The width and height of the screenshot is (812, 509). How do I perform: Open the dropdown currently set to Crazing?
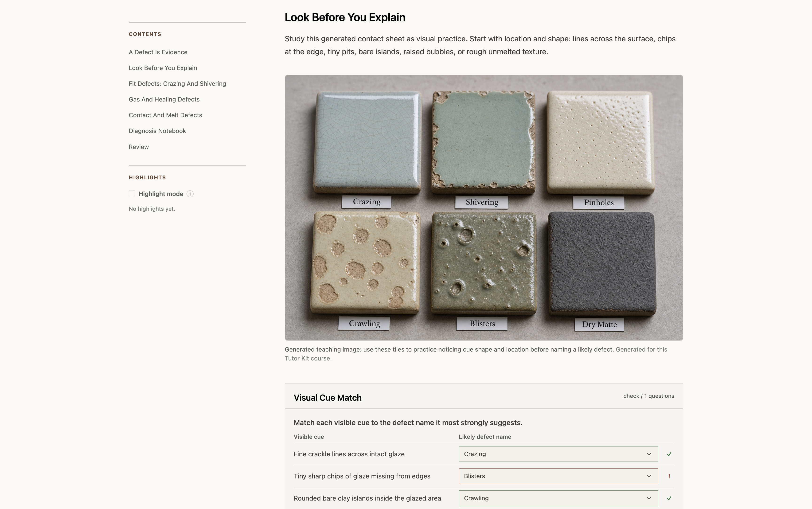click(558, 454)
